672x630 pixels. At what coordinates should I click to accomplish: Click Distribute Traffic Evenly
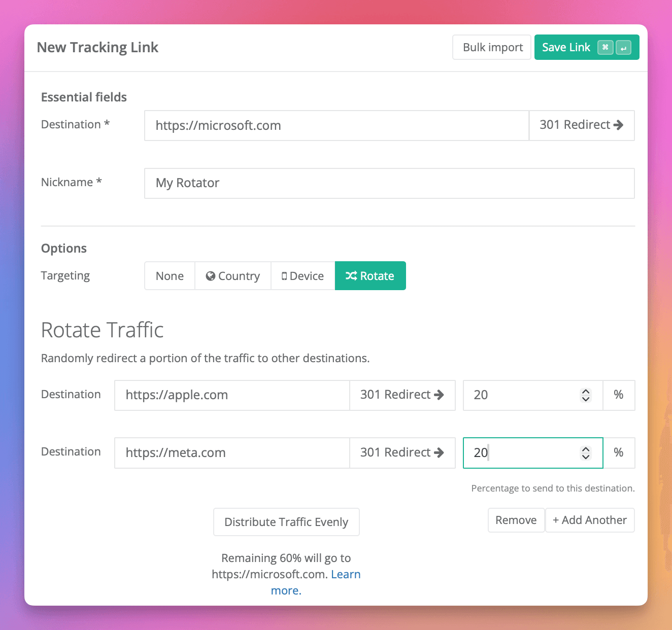[286, 522]
